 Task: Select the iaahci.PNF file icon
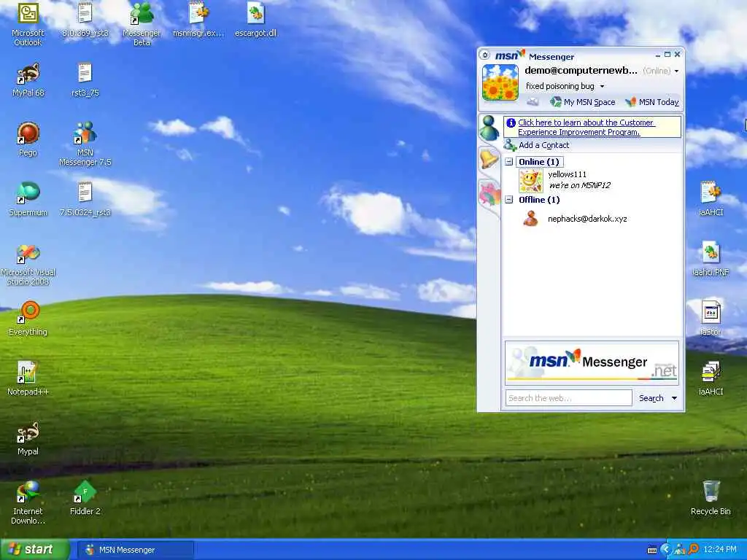click(711, 259)
